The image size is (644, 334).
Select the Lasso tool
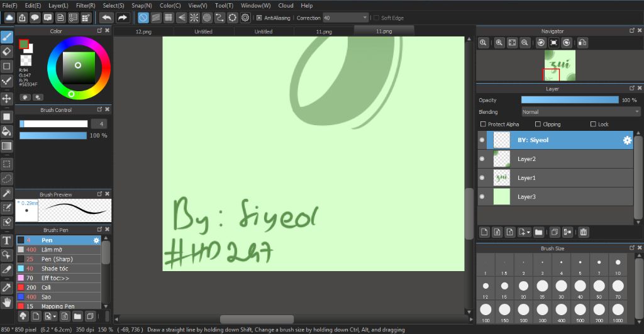click(6, 179)
